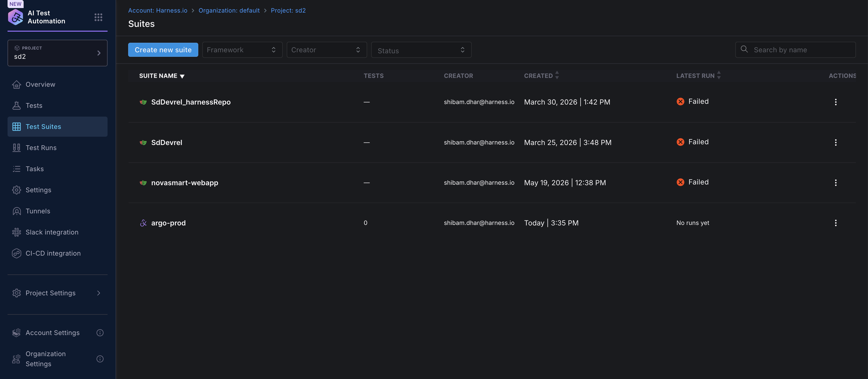The height and width of the screenshot is (379, 868).
Task: Click the info icon beside Organization Settings
Action: pos(100,359)
